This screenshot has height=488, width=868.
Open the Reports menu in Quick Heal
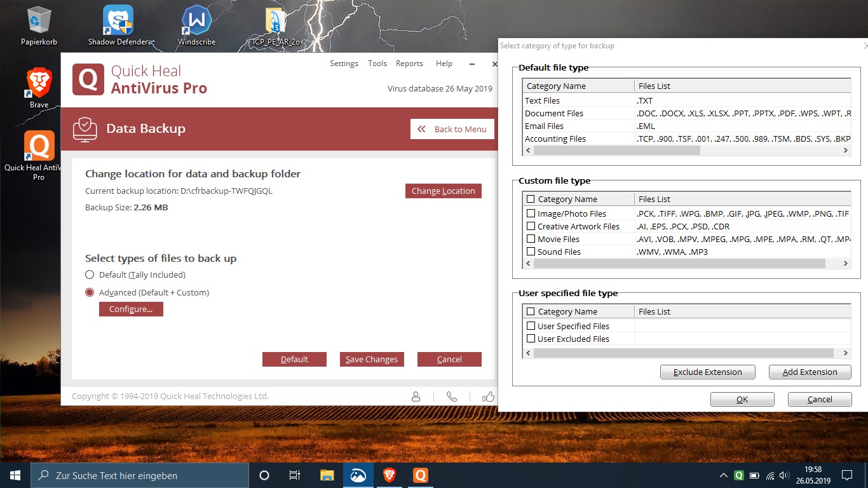click(x=409, y=64)
